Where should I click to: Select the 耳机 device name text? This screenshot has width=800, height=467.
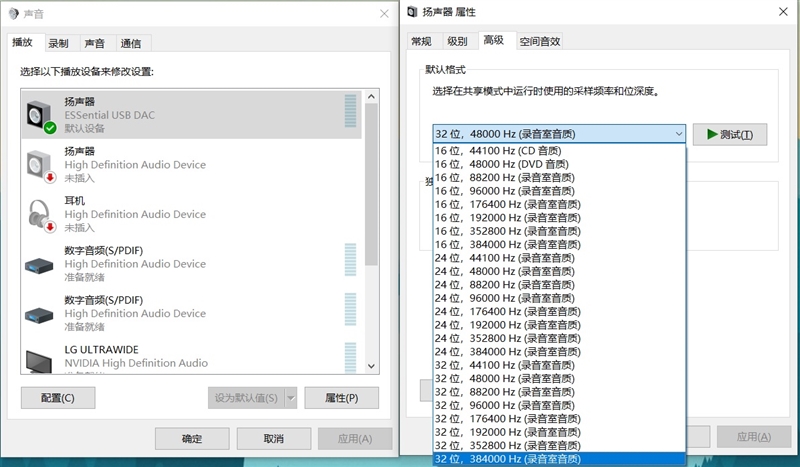74,201
